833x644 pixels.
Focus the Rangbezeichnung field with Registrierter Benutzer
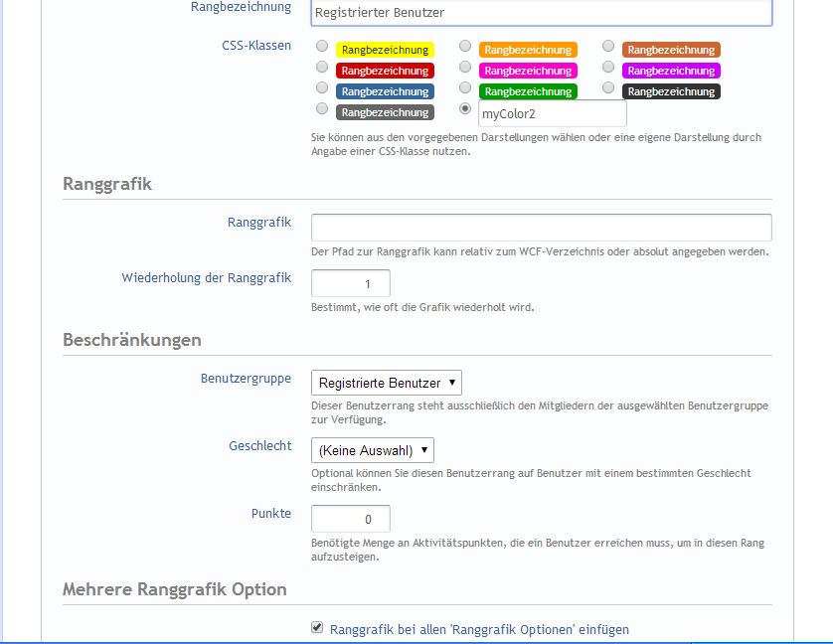pyautogui.click(x=541, y=13)
